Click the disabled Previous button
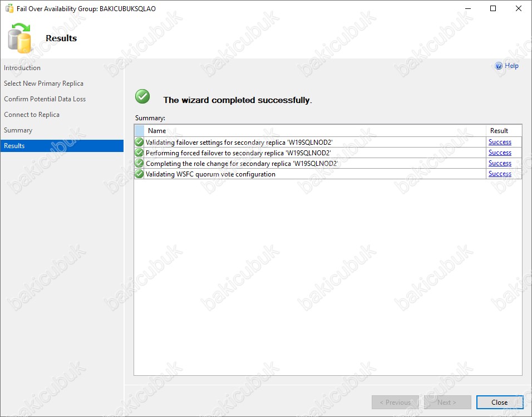Image resolution: width=532 pixels, height=417 pixels. pyautogui.click(x=395, y=402)
